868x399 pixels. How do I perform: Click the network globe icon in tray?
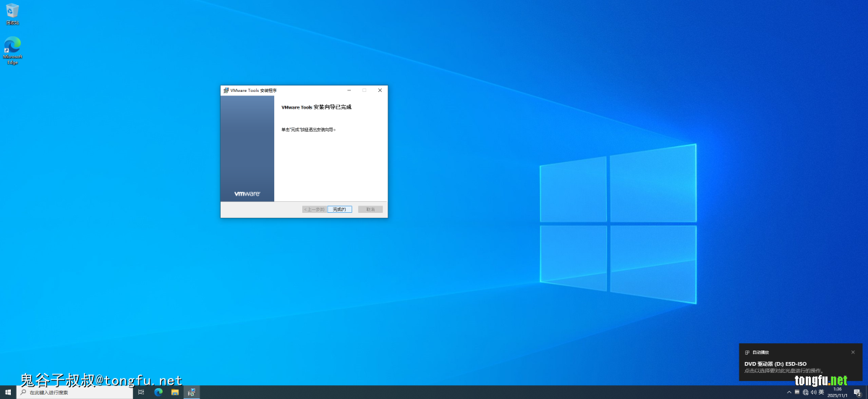(x=805, y=392)
